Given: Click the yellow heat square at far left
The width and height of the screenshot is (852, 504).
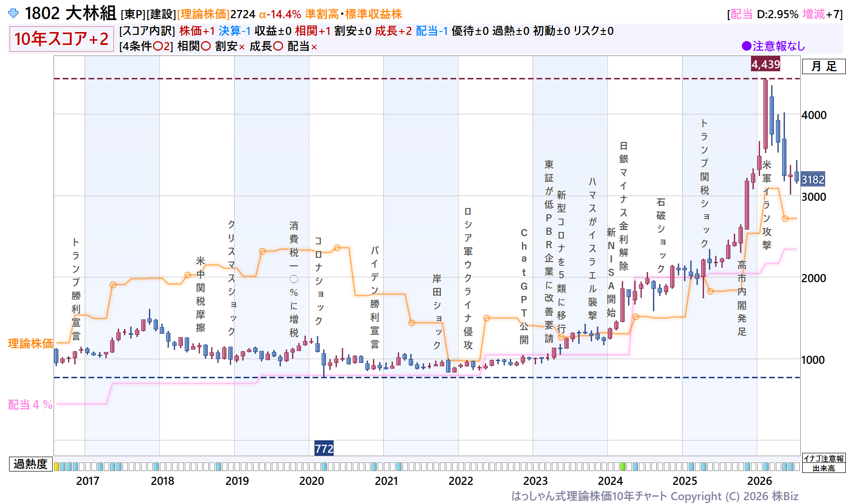Looking at the screenshot, I should [x=56, y=466].
